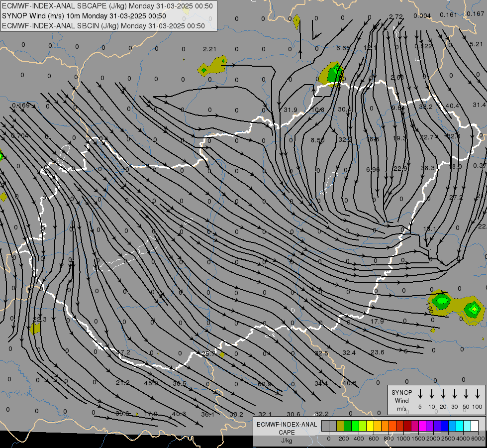The height and width of the screenshot is (448, 487).
Task: Click the 2500 label on CAPE scale
Action: click(x=448, y=439)
